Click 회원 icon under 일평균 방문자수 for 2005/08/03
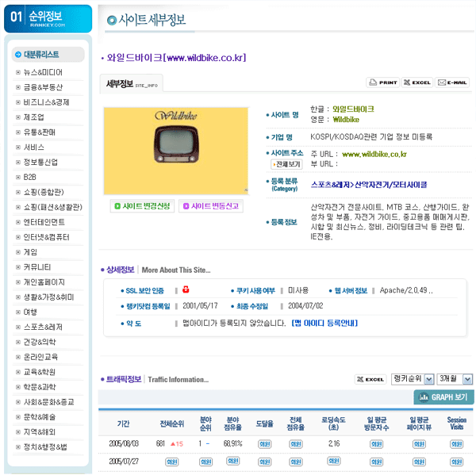 [376, 444]
